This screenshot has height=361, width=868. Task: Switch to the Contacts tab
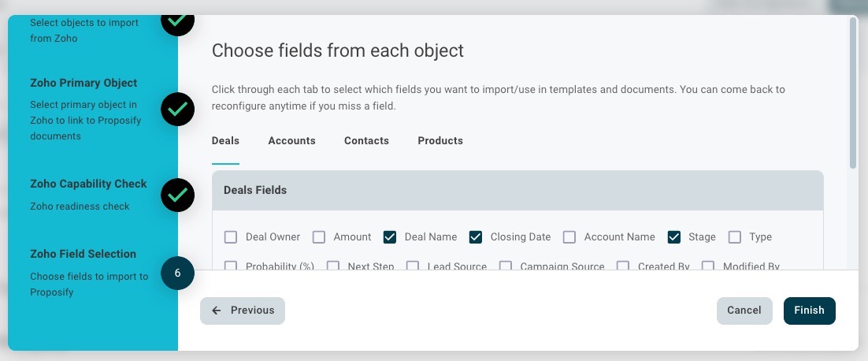coord(366,140)
